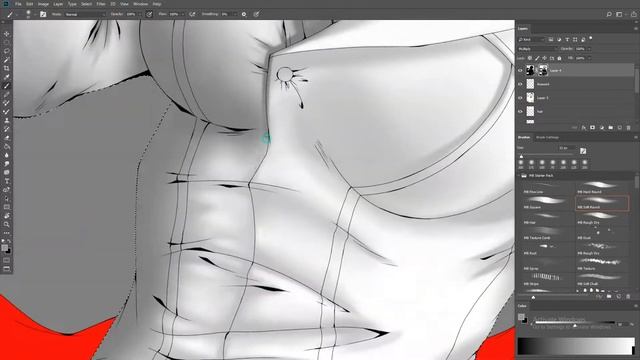Open the search icon in options bar
Viewport: 640px width, 360px height.
[x=609, y=14]
